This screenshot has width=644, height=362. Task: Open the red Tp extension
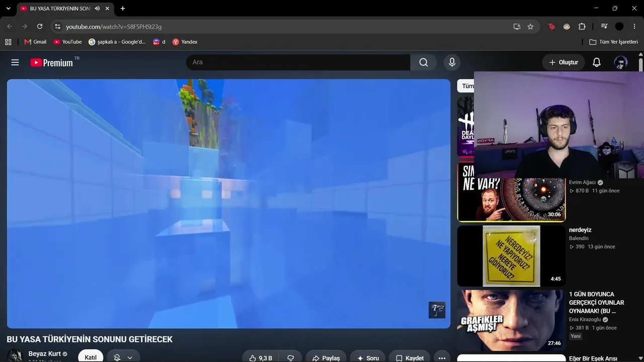point(551,27)
